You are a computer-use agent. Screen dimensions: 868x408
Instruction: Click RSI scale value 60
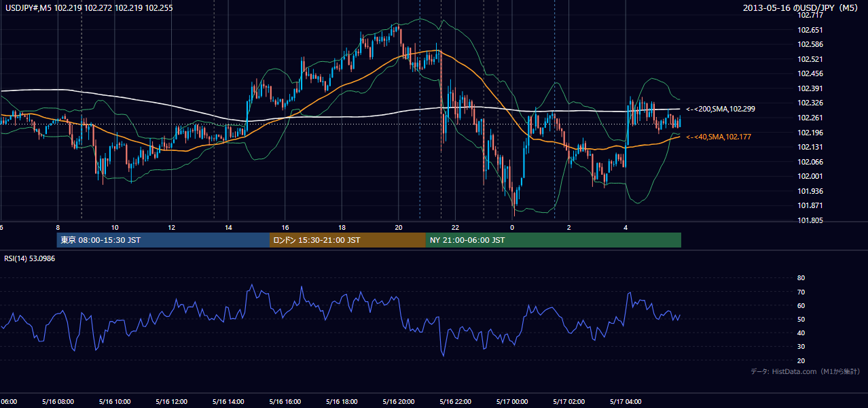801,305
